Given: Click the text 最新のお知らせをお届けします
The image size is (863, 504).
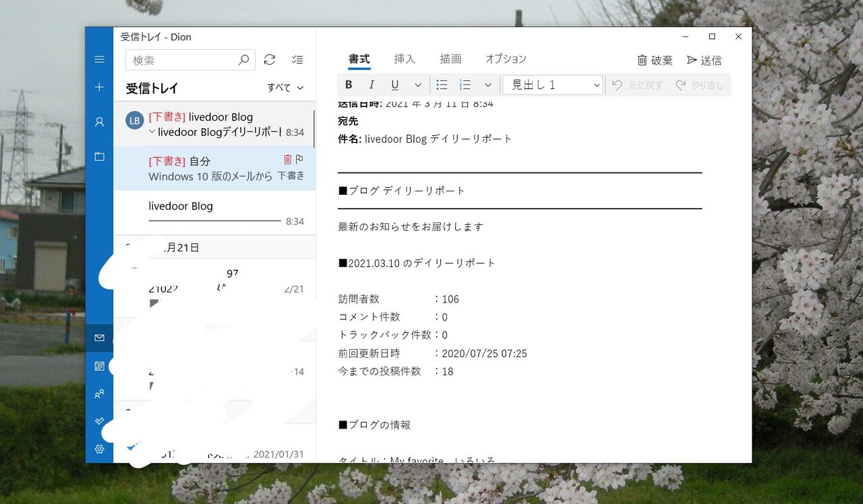Looking at the screenshot, I should (x=411, y=226).
